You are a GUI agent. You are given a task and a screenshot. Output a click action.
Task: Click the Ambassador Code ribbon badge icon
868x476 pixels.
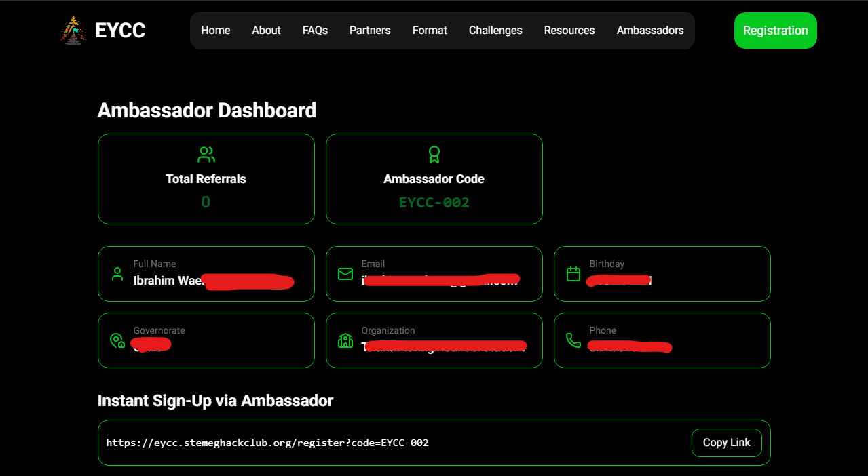point(434,155)
